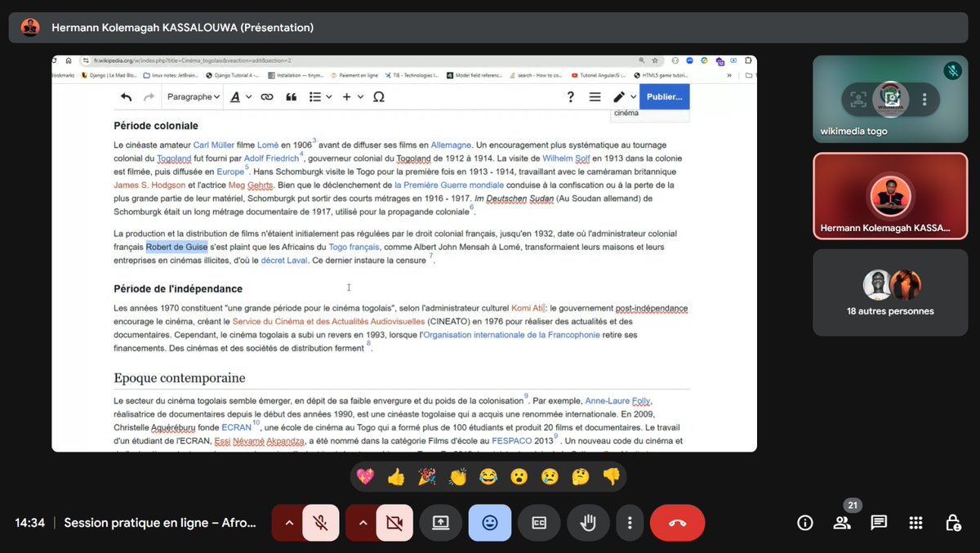Open host controls lock icon

953,523
